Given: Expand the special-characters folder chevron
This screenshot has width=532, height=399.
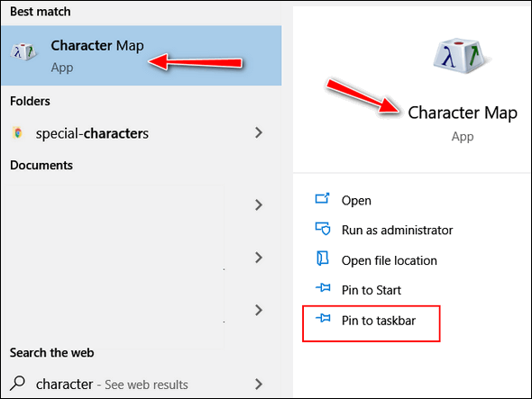Looking at the screenshot, I should point(259,132).
